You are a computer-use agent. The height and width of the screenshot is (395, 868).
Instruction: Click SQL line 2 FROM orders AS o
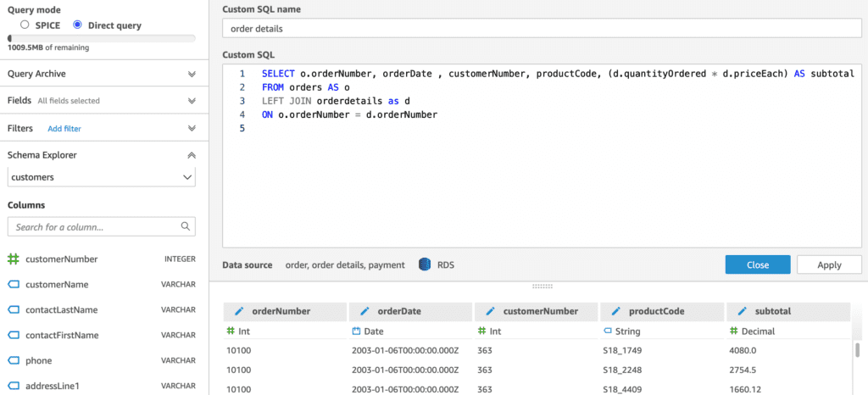coord(305,86)
